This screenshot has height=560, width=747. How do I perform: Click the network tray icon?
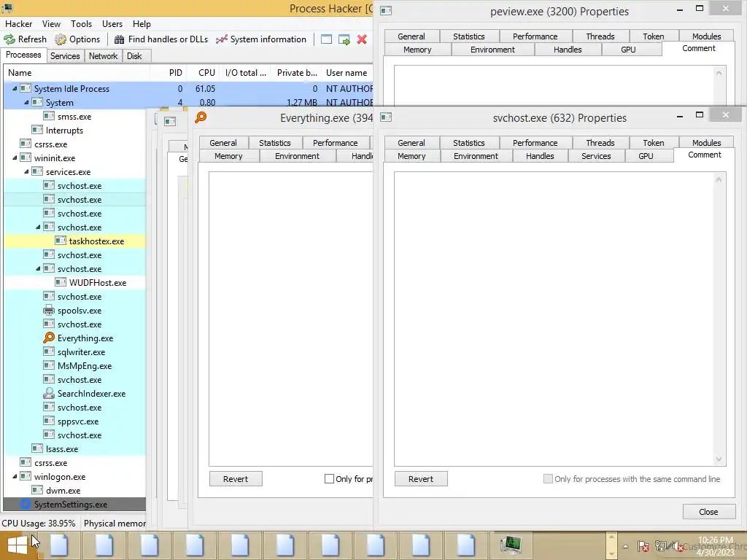(661, 546)
